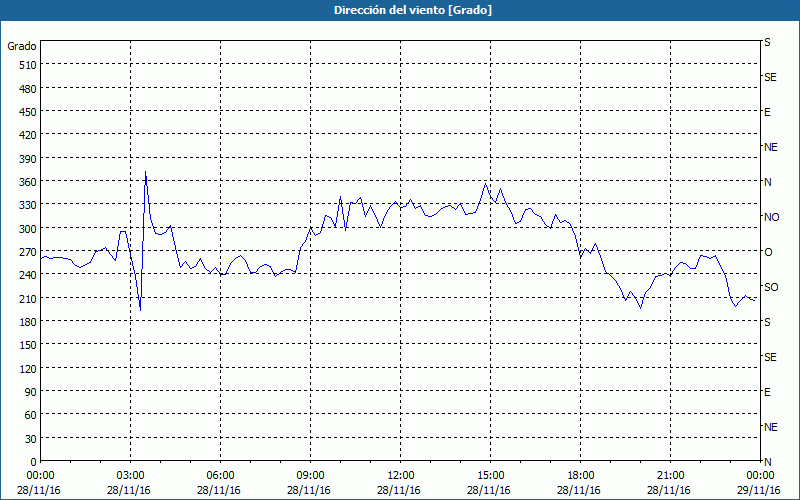Select the 28/11/16 date under 21:00
This screenshot has width=800, height=500.
pos(669,490)
